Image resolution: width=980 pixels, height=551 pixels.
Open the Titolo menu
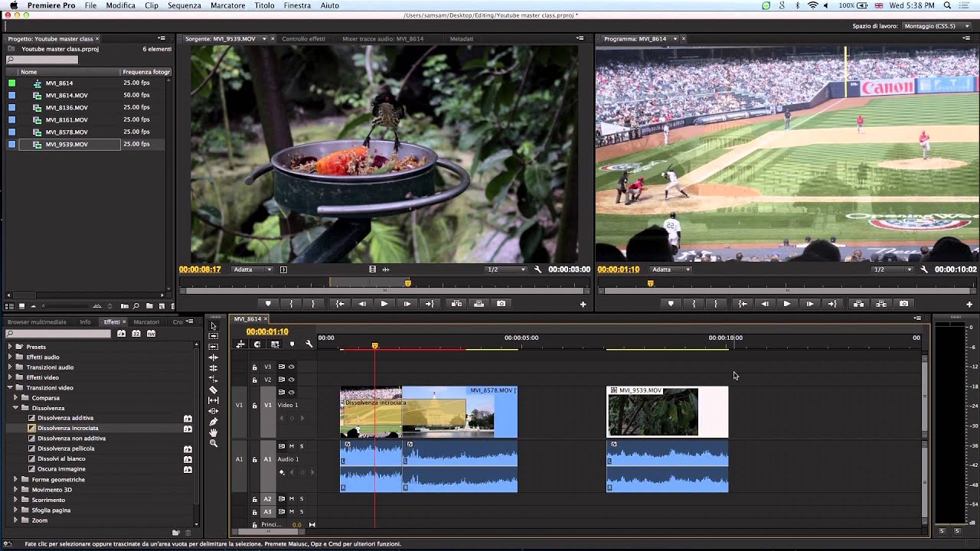pos(264,5)
